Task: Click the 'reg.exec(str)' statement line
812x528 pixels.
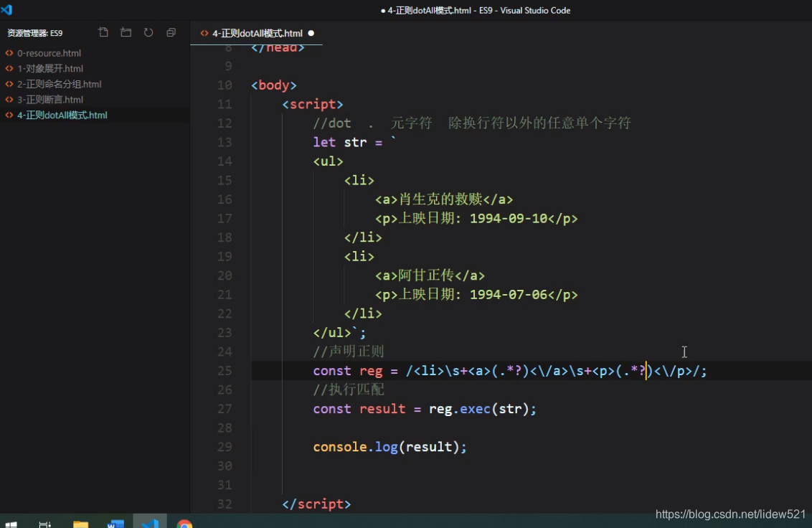Action: point(425,409)
